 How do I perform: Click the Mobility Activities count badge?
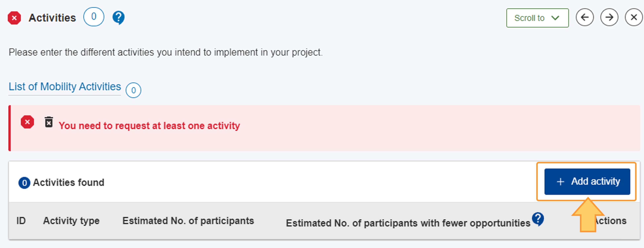point(133,90)
